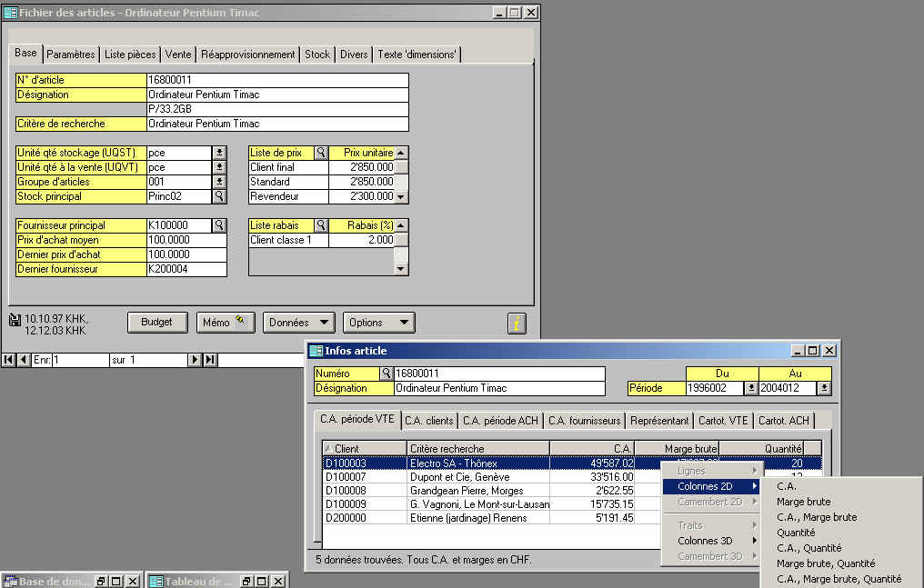Sort by Client column header
Screen dimensions: 924x588
coord(365,449)
